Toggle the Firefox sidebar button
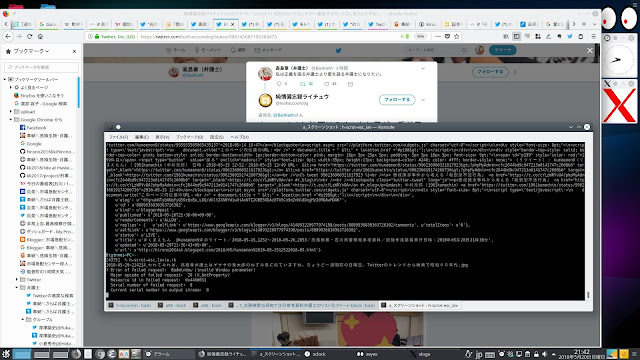 click(x=517, y=36)
